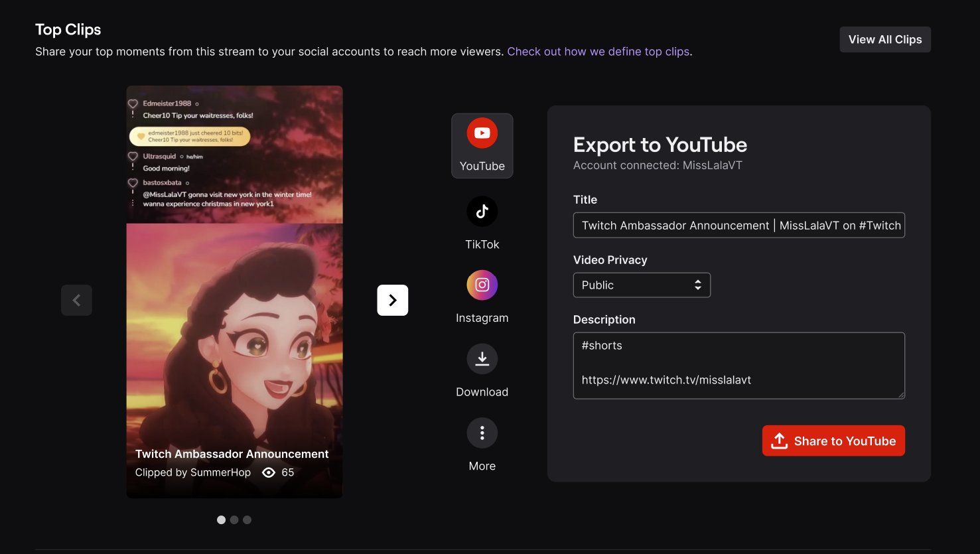This screenshot has width=980, height=554.
Task: Jump to second carousel dot
Action: click(234, 520)
